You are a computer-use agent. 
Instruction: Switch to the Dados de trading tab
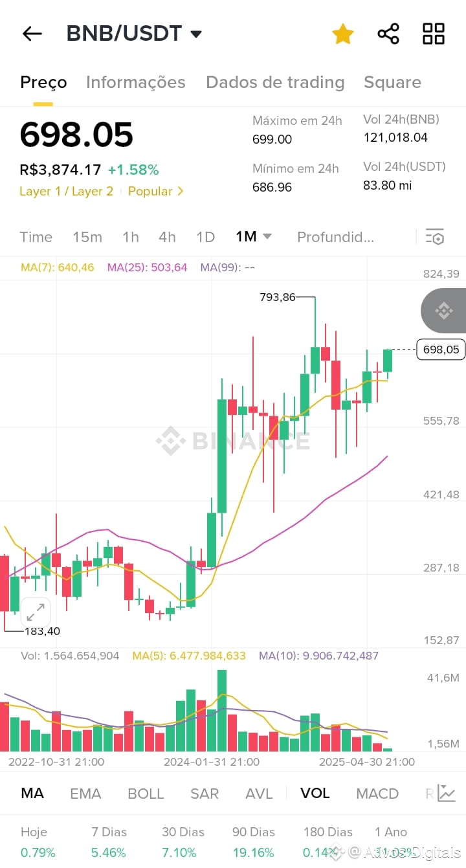coord(275,82)
